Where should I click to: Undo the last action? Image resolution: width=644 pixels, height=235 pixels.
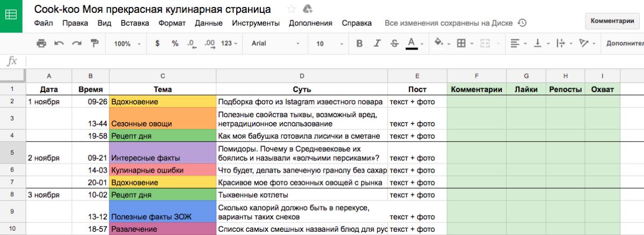coord(59,44)
